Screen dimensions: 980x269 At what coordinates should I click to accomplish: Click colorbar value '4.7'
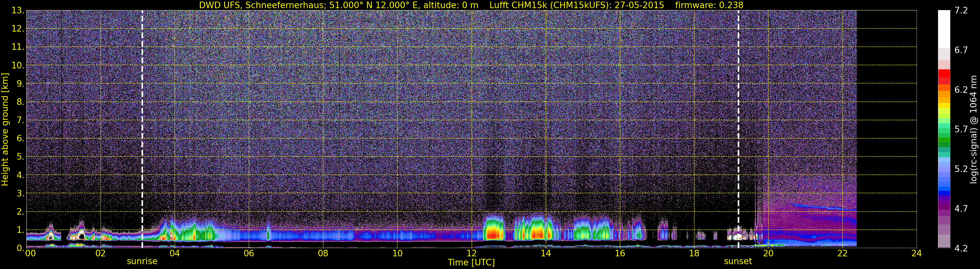[x=961, y=208]
